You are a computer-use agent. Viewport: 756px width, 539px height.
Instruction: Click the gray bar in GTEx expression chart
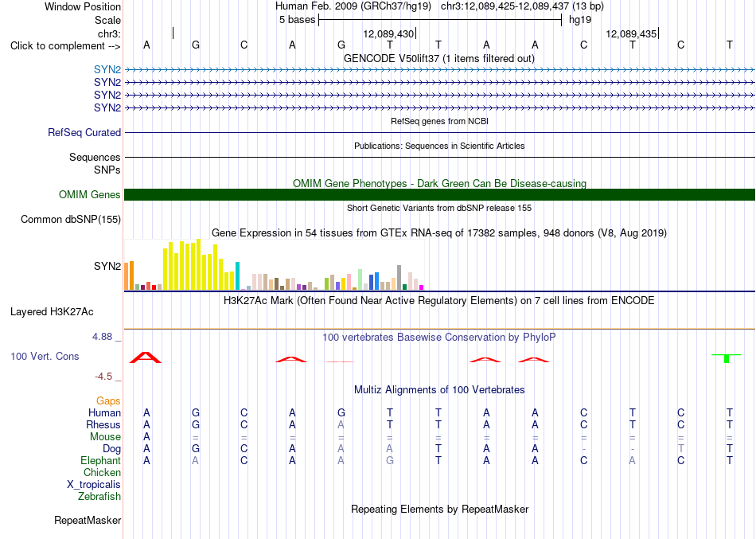pos(399,278)
